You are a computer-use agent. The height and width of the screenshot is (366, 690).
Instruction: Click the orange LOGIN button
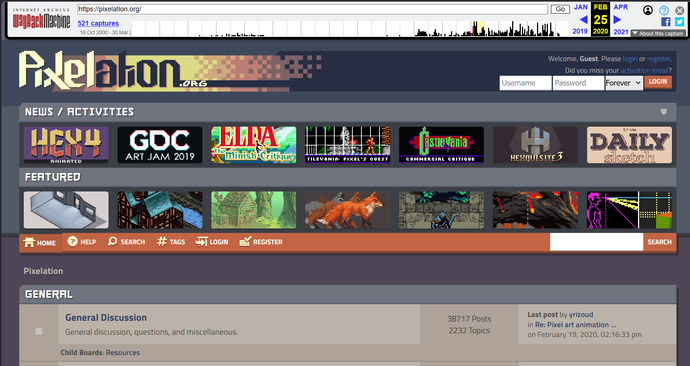coord(658,82)
